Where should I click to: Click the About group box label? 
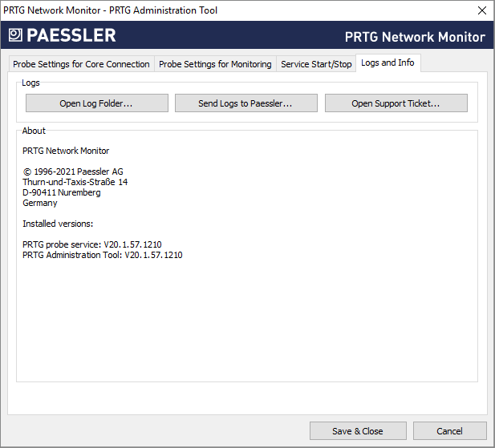coord(34,131)
